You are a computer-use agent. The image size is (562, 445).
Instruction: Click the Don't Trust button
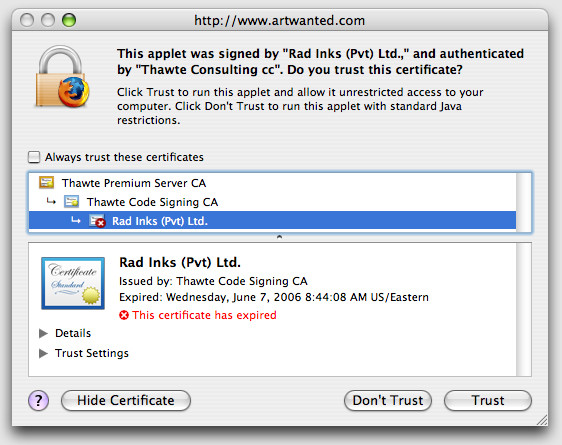click(388, 401)
